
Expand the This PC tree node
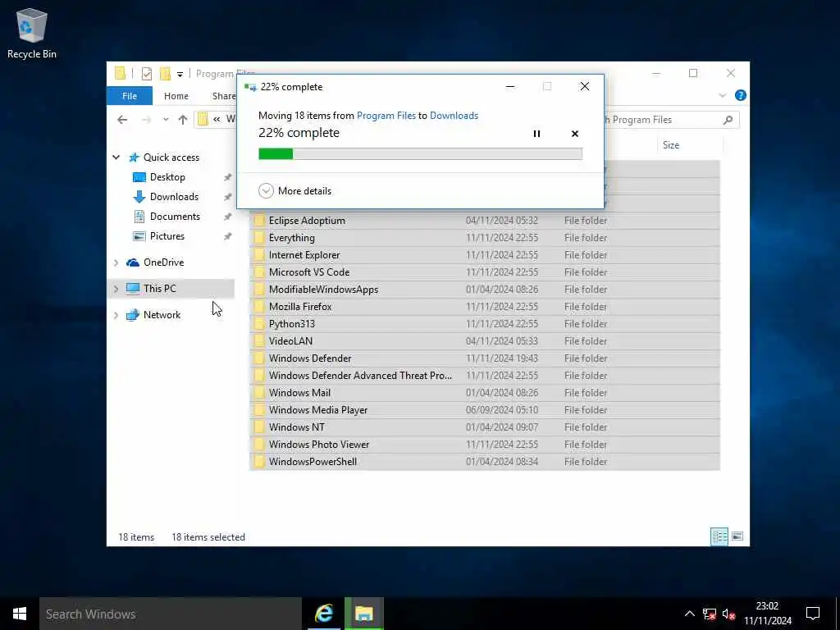pos(116,289)
